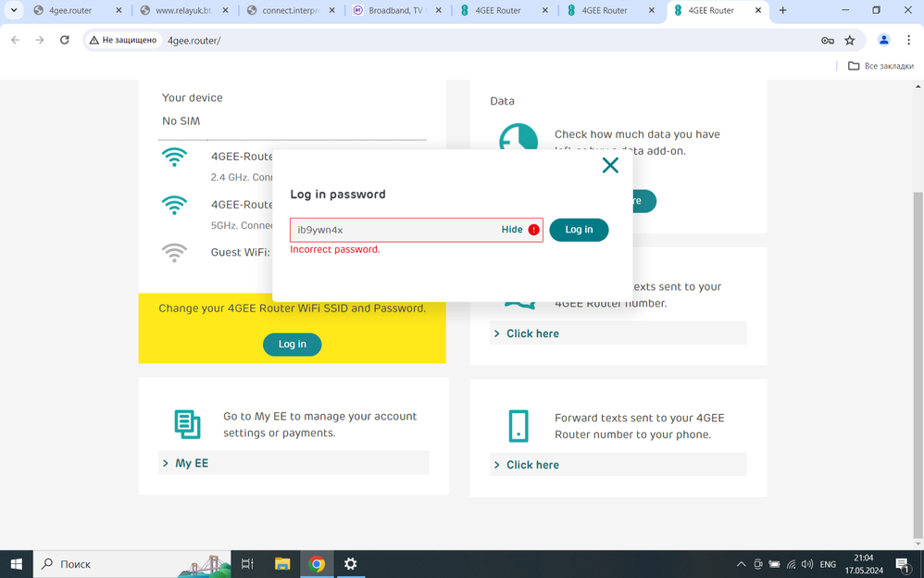Open the Windows Start menu
Viewport: 924px width, 578px height.
click(x=17, y=564)
